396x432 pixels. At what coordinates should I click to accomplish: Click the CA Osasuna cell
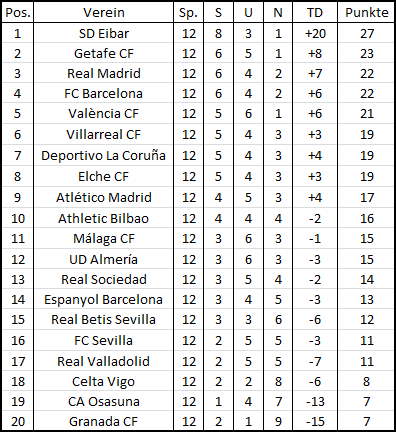(103, 401)
